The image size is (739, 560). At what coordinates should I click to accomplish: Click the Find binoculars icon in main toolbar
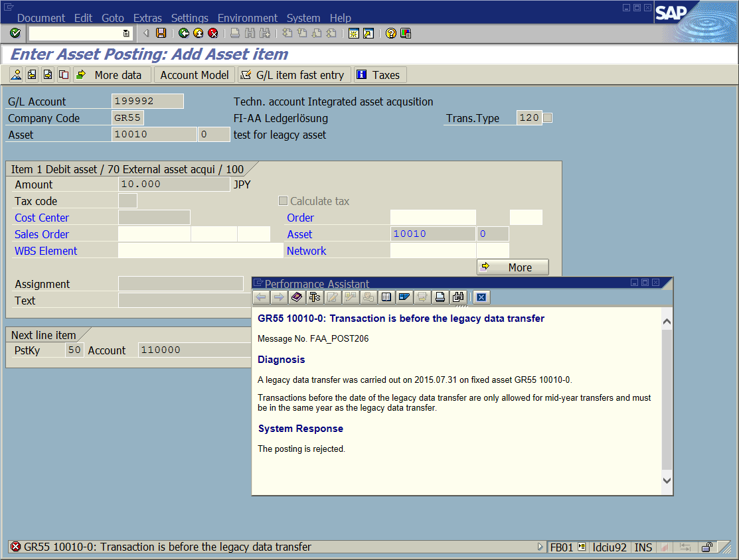point(250,33)
